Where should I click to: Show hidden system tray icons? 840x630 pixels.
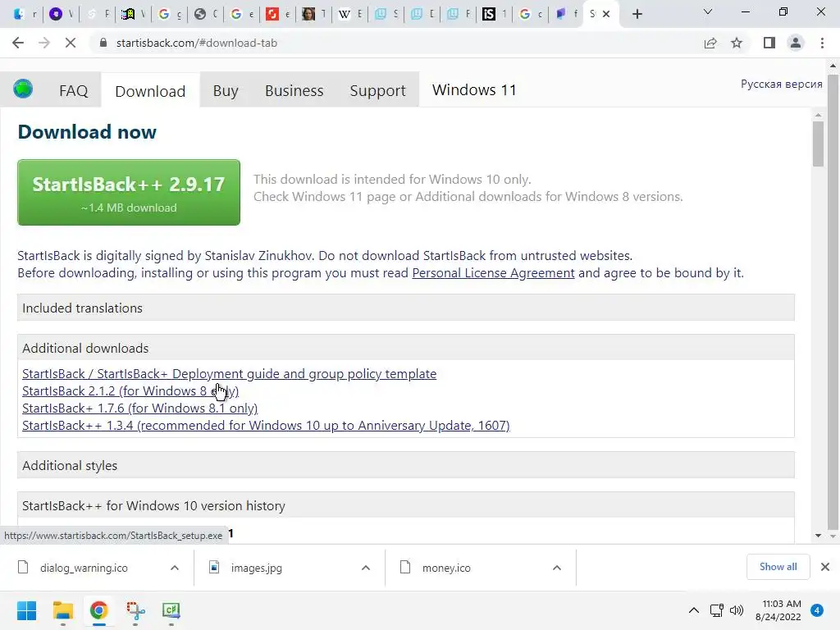694,610
